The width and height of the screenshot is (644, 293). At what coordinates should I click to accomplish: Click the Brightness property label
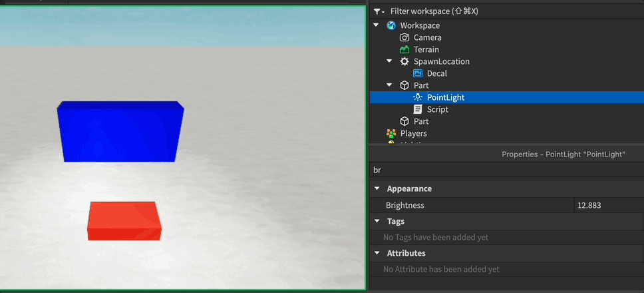(x=405, y=205)
